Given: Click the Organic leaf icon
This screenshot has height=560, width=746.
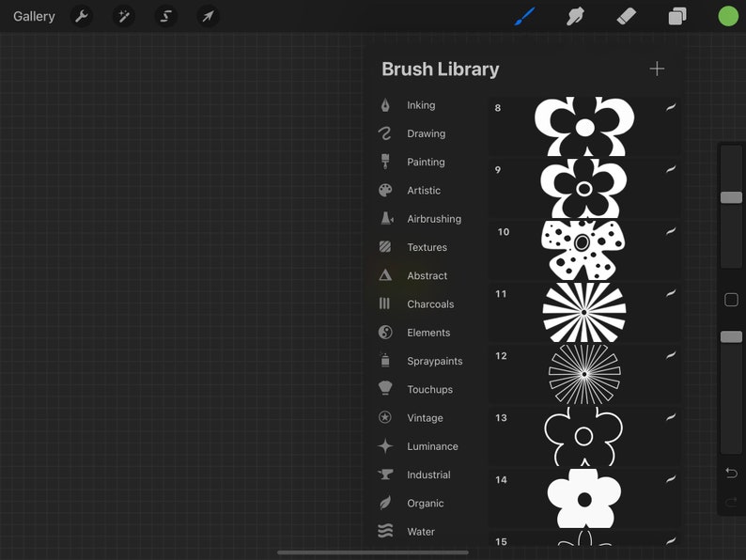Looking at the screenshot, I should point(385,503).
